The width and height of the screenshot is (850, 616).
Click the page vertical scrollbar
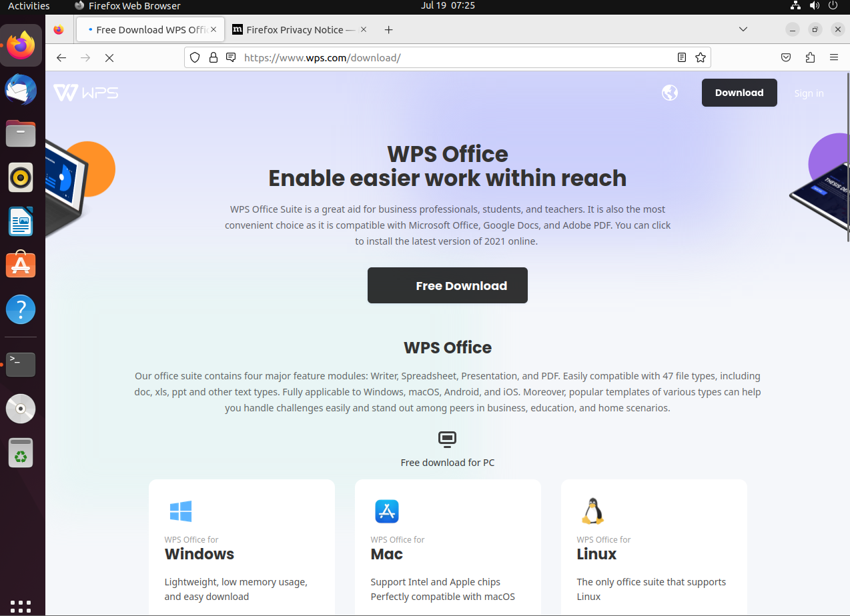pyautogui.click(x=847, y=160)
